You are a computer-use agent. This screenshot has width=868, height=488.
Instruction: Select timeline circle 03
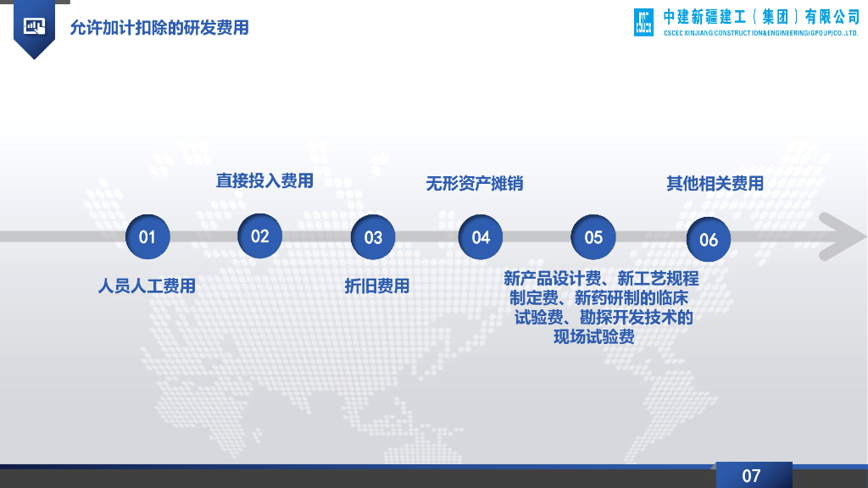click(373, 237)
